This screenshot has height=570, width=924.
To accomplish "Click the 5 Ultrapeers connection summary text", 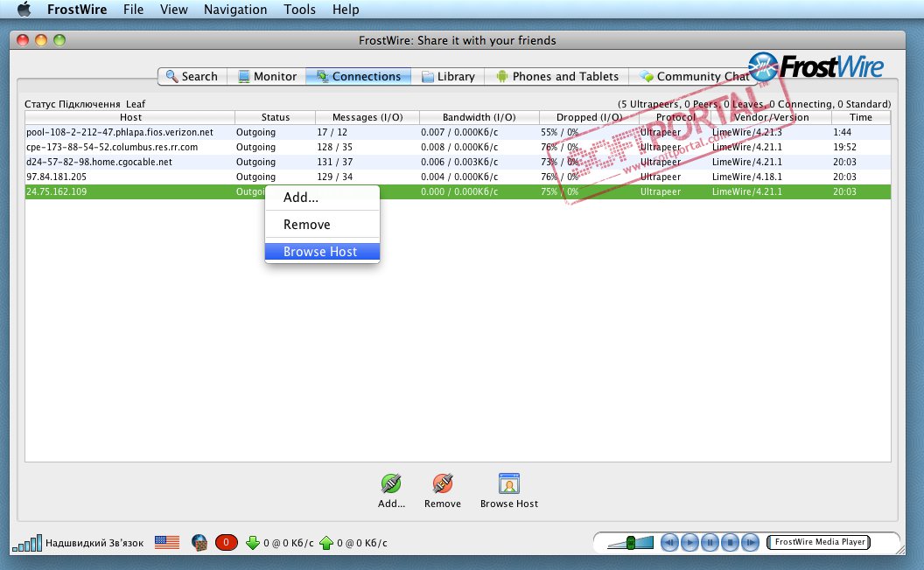I will coord(754,104).
